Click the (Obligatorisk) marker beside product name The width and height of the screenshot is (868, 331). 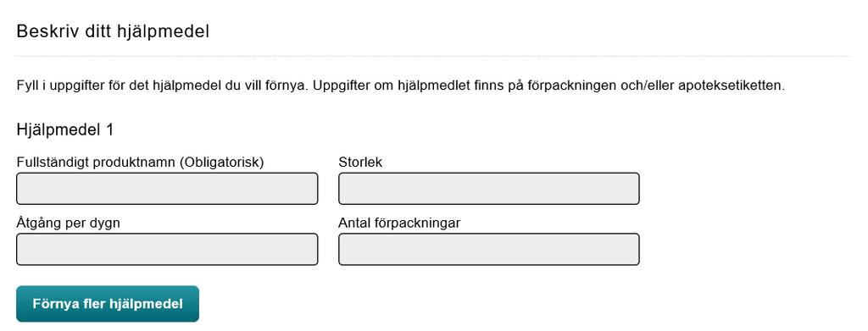pos(221,163)
